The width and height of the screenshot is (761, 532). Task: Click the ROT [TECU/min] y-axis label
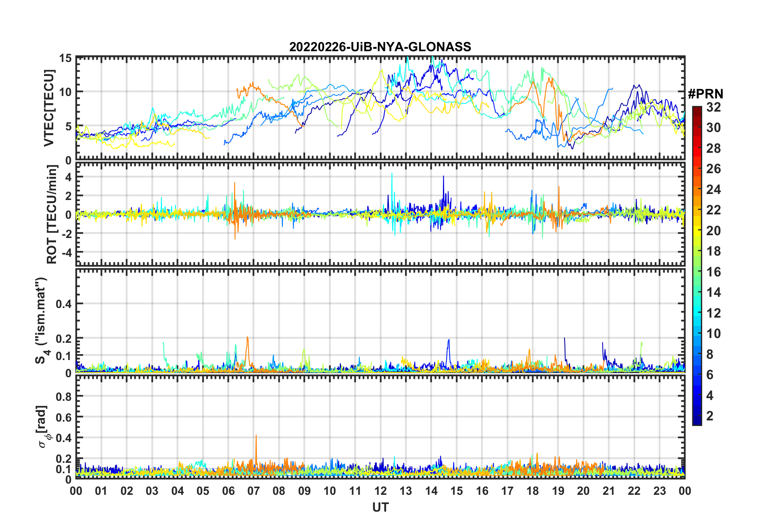click(52, 214)
